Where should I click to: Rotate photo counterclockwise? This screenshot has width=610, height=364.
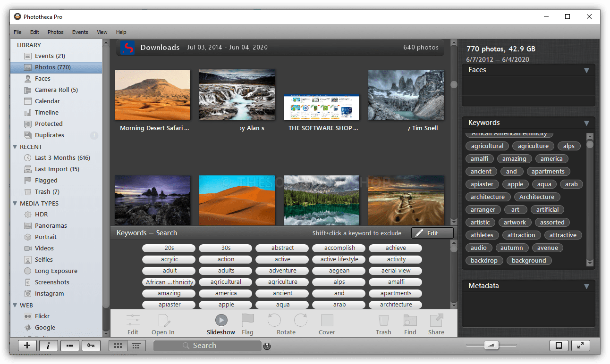coord(274,321)
